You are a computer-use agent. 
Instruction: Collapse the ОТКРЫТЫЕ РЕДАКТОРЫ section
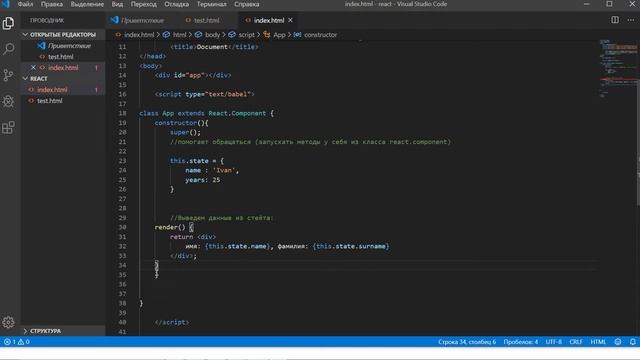(62, 35)
